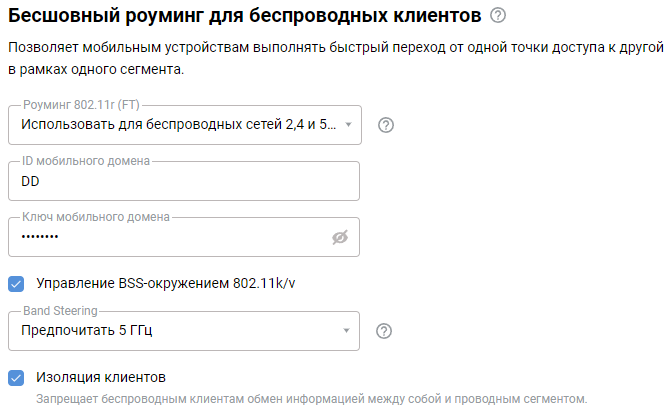Disable the Изоляция клиентов checkbox
671x417 pixels.
[x=16, y=378]
